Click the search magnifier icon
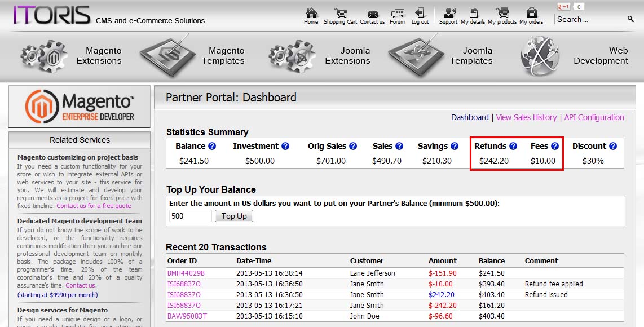The width and height of the screenshot is (644, 327). click(x=630, y=19)
